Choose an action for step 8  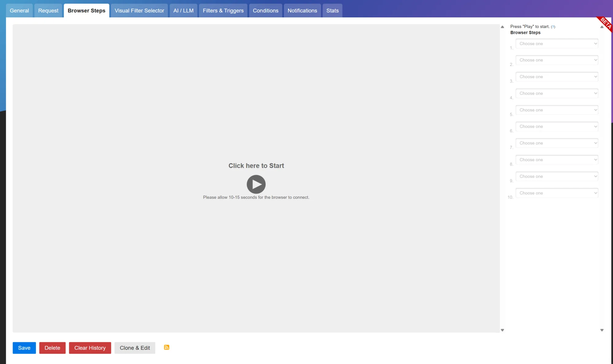[x=557, y=160]
